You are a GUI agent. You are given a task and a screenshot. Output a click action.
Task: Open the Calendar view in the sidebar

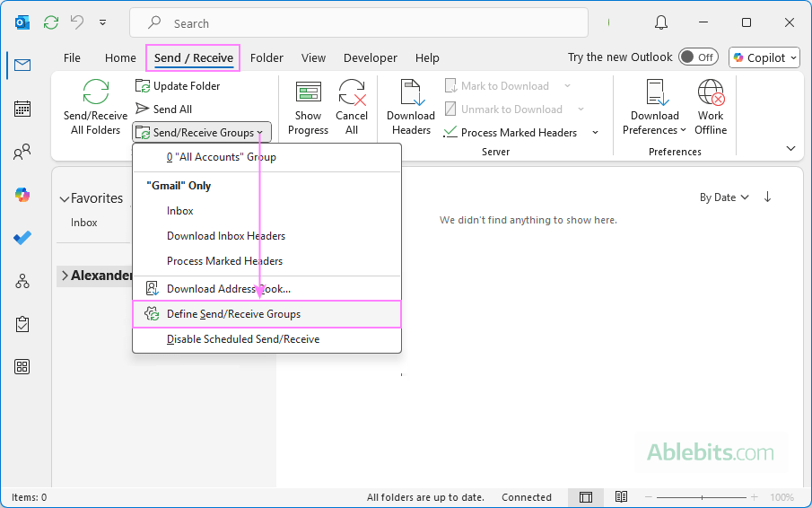click(22, 109)
